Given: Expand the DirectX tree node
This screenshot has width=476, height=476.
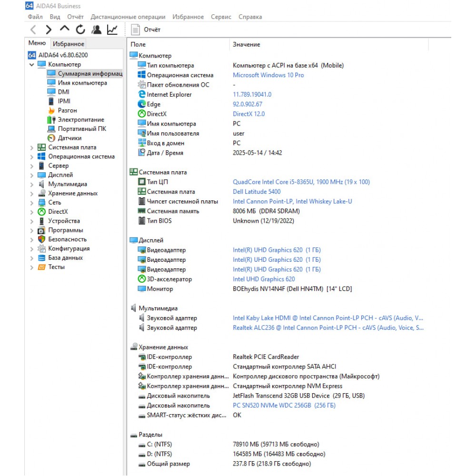Looking at the screenshot, I should (x=31, y=212).
